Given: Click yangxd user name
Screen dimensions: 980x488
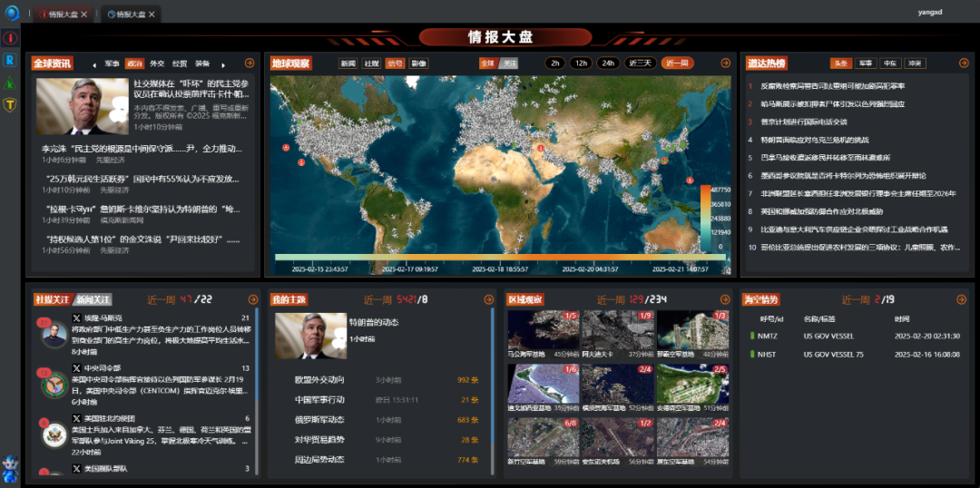Looking at the screenshot, I should tap(929, 12).
